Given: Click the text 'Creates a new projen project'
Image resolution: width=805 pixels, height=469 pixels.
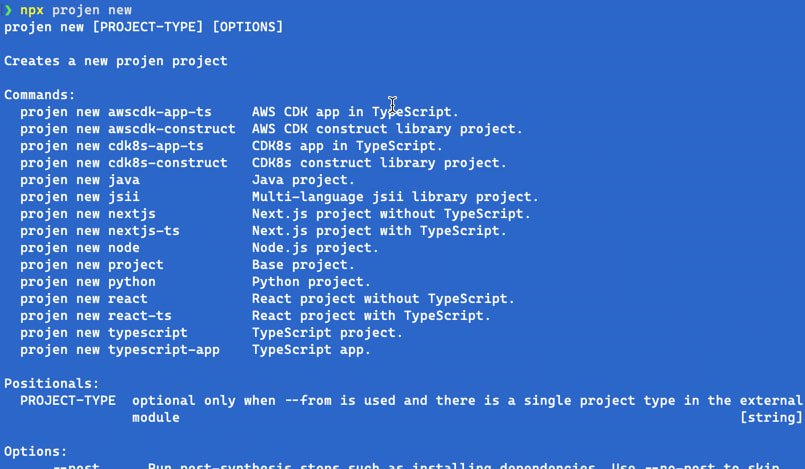Looking at the screenshot, I should point(116,61).
